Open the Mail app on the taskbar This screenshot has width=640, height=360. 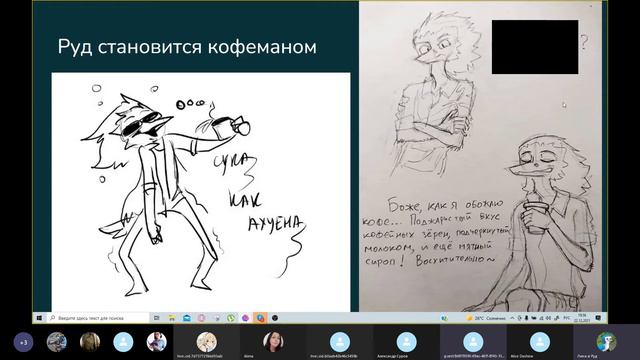click(x=187, y=318)
